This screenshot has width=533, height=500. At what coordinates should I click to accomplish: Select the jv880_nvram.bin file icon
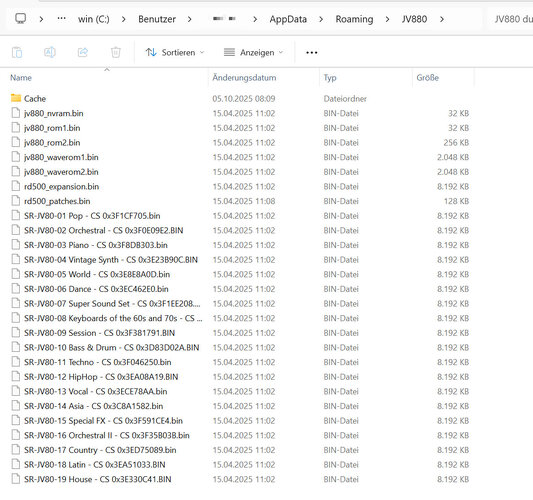point(16,113)
